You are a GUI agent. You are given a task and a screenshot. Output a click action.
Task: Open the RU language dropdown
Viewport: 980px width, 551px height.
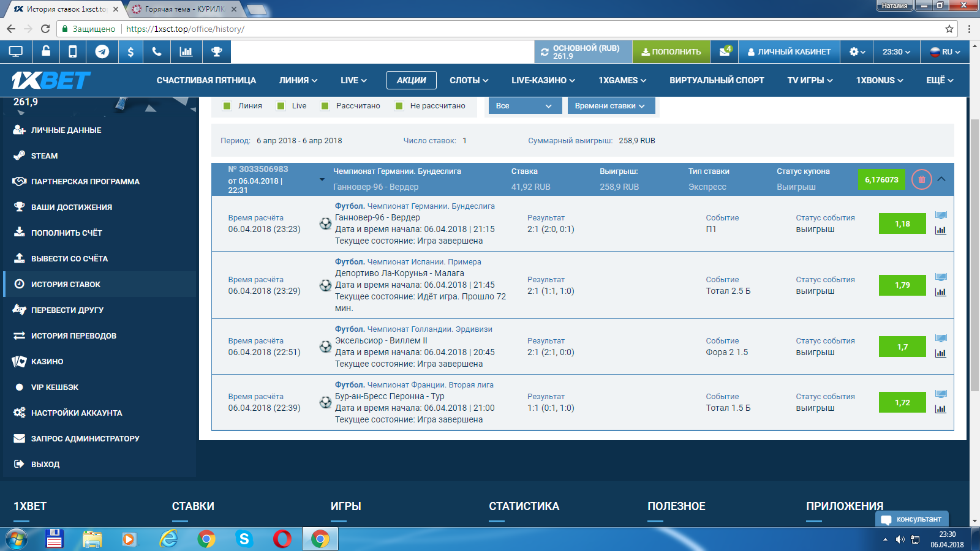click(945, 52)
